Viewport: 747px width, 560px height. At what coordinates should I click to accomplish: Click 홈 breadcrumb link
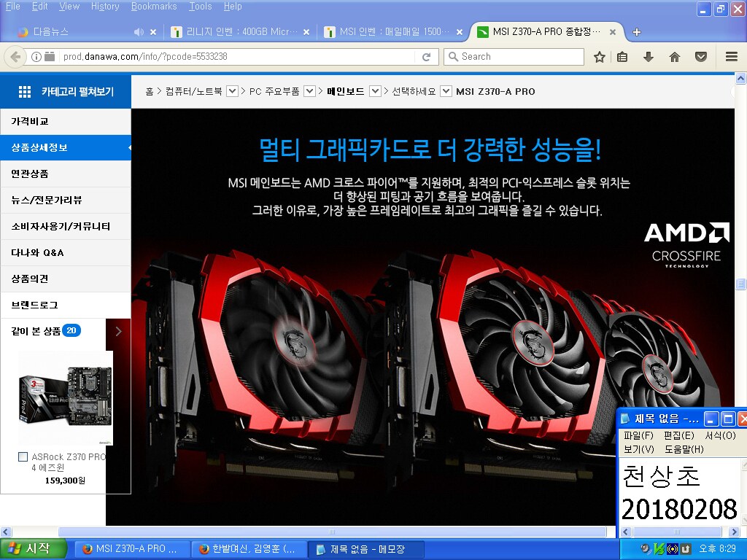click(150, 91)
